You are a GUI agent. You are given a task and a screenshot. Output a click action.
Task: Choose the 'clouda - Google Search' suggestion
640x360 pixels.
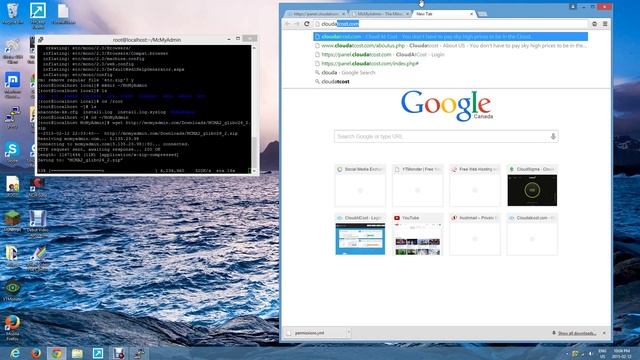pyautogui.click(x=451, y=73)
